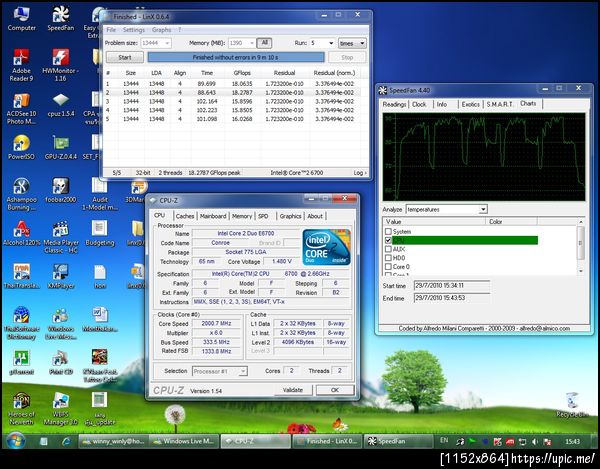Open the Settings menu in LinX
Image resolution: width=600 pixels, height=469 pixels.
pyautogui.click(x=134, y=30)
